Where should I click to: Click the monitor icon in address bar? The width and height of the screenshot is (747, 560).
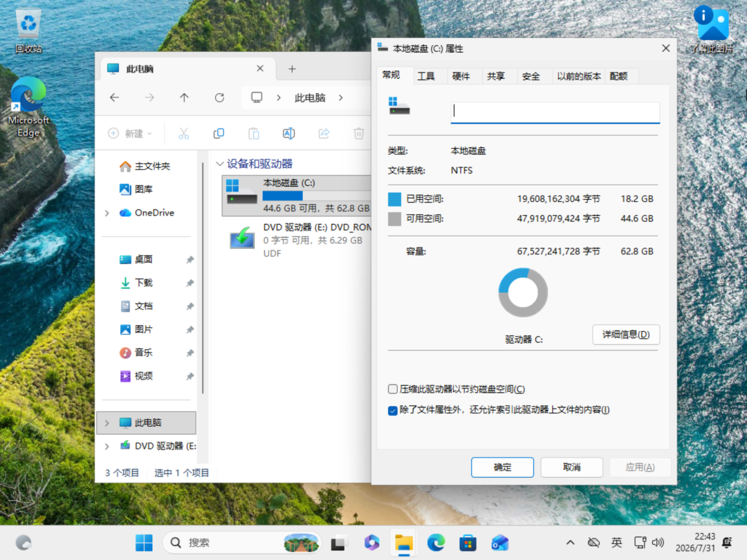(257, 97)
